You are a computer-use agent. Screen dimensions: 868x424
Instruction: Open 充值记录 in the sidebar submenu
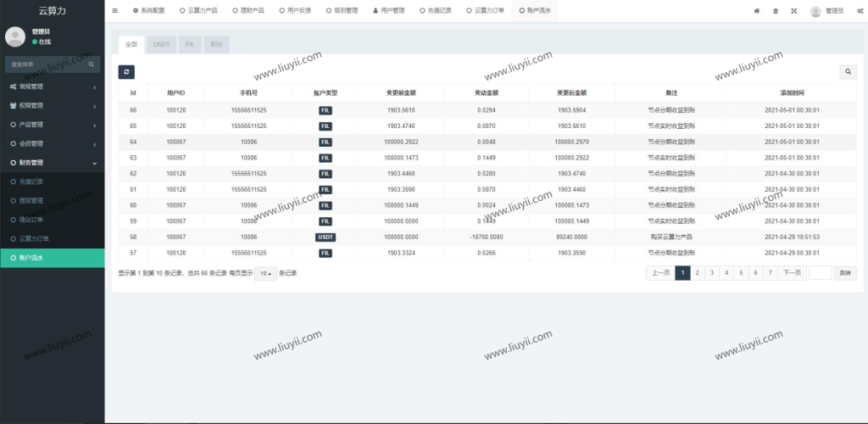coord(53,181)
